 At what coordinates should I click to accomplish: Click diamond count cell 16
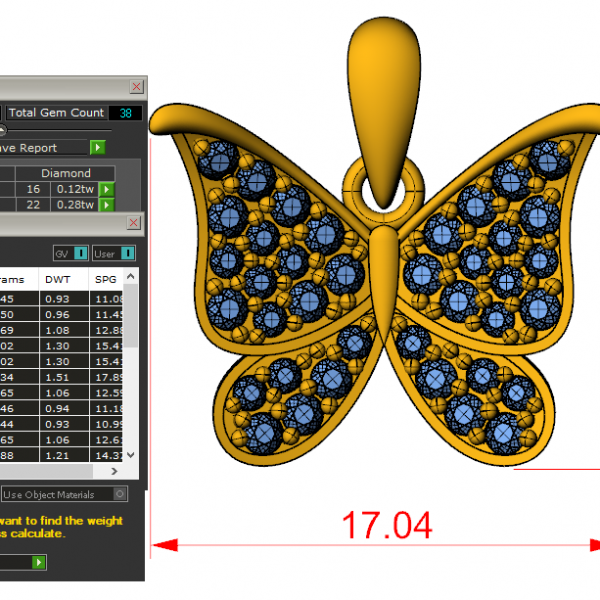33,189
